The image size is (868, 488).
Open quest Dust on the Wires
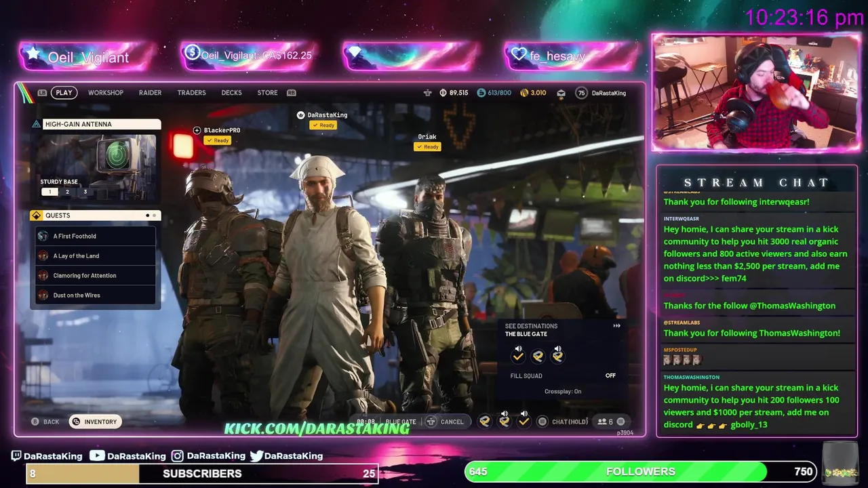point(96,295)
